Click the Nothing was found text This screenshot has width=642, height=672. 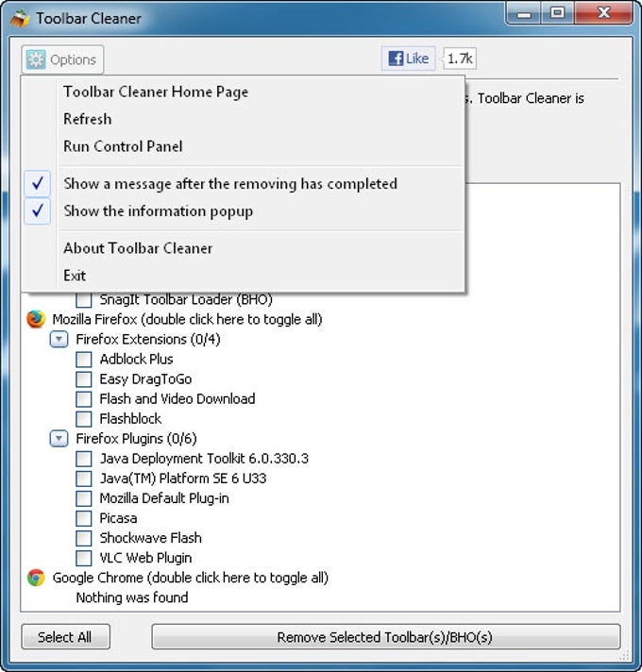132,597
